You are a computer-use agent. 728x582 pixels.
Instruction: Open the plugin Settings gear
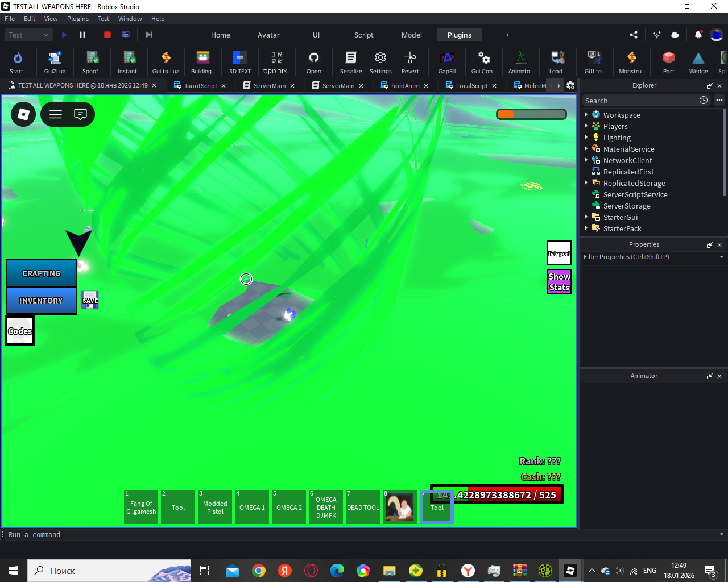[x=380, y=62]
